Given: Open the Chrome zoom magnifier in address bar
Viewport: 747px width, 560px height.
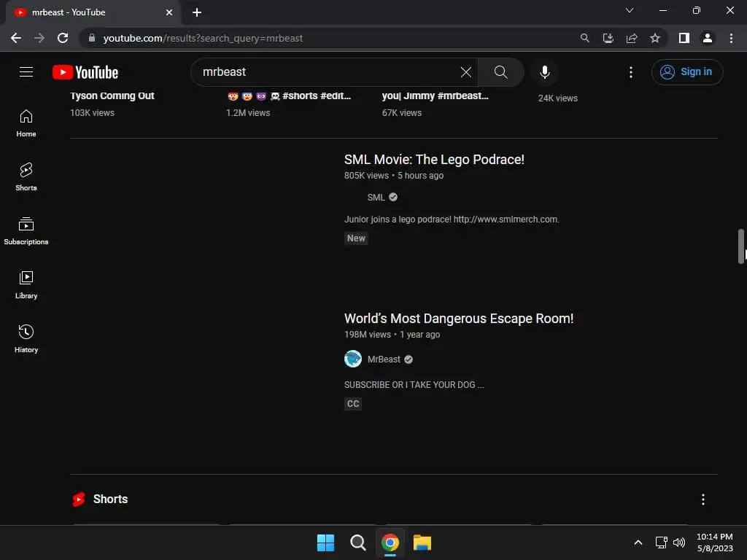Looking at the screenshot, I should pyautogui.click(x=584, y=38).
